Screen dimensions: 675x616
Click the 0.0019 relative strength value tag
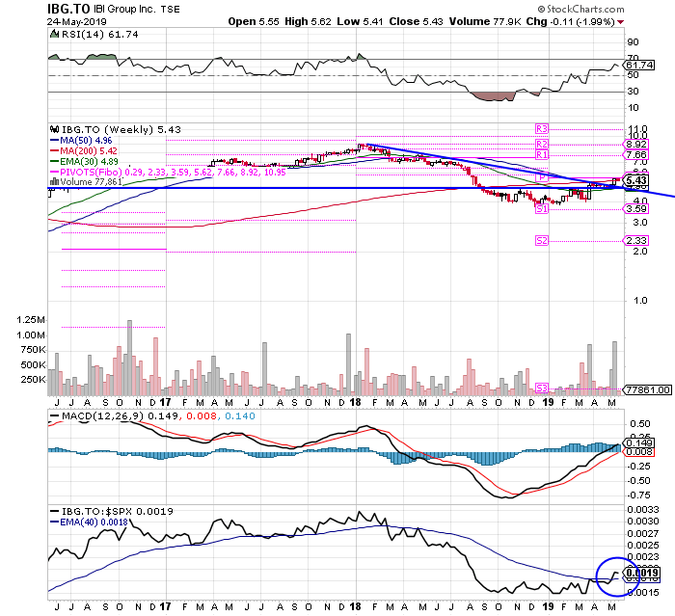tap(641, 573)
